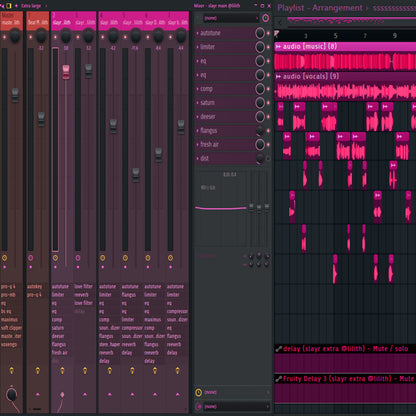Click the yellow circle icon under insert 6 fader

pos(148,258)
